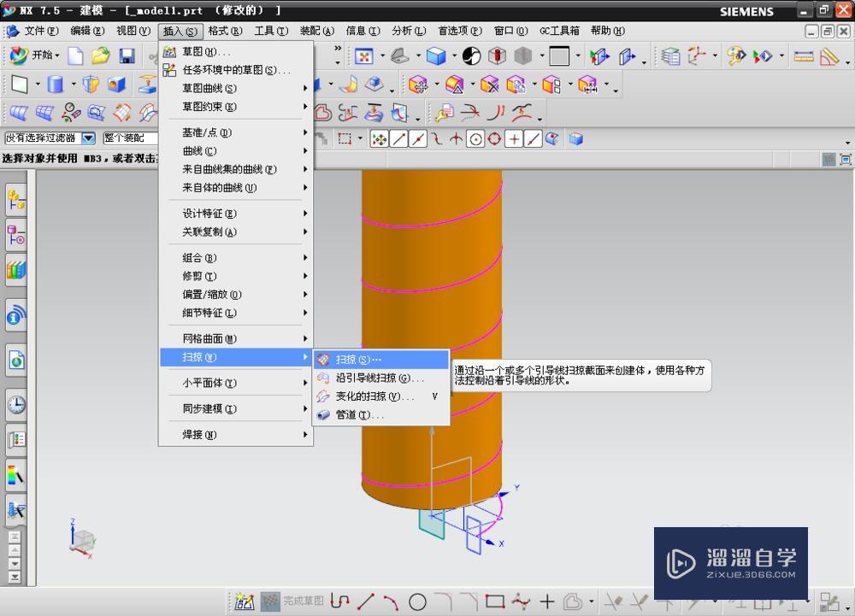Screen dimensions: 855x616
Task: Click the black-and-white sphere face analysis icon
Action: (471, 56)
